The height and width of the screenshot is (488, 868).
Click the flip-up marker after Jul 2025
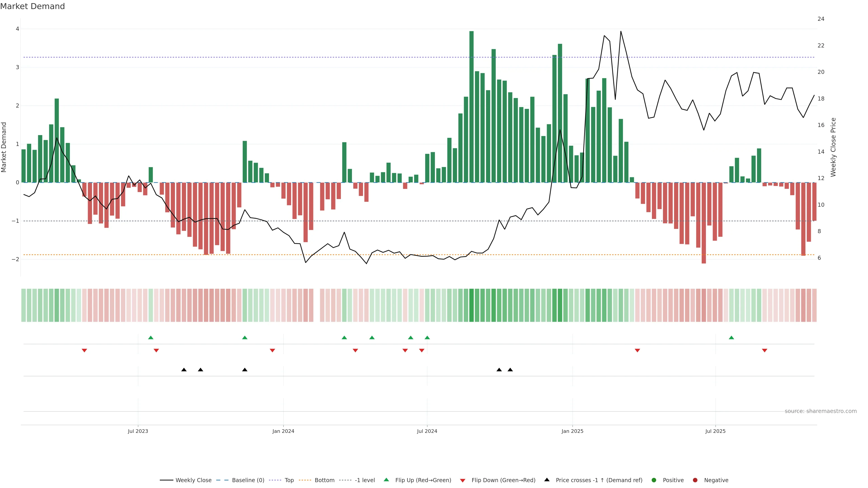click(x=731, y=338)
